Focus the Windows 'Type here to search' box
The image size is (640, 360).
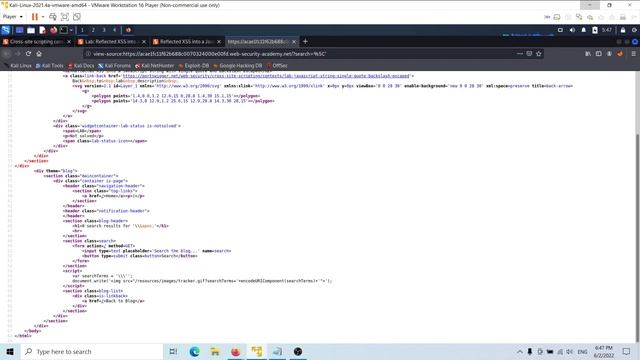pyautogui.click(x=91, y=351)
